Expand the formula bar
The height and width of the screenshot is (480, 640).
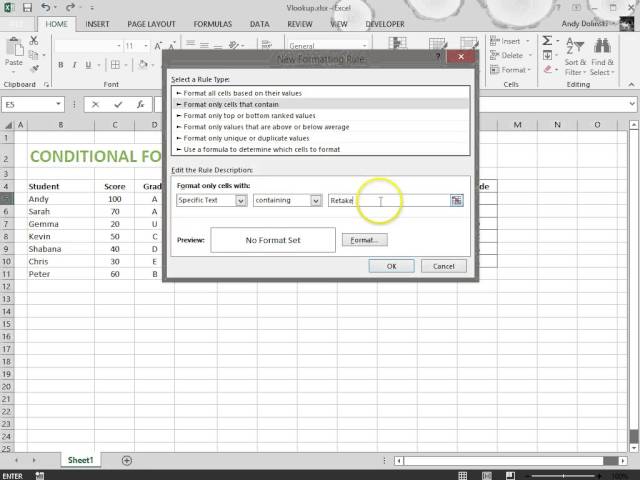(632, 104)
